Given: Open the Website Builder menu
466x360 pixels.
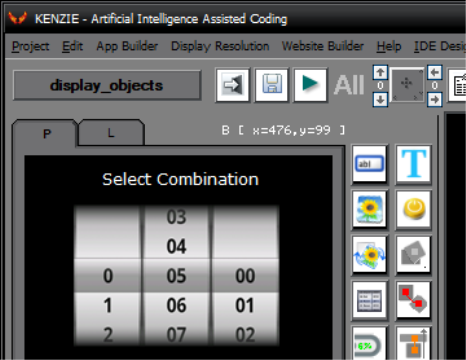Looking at the screenshot, I should 323,46.
